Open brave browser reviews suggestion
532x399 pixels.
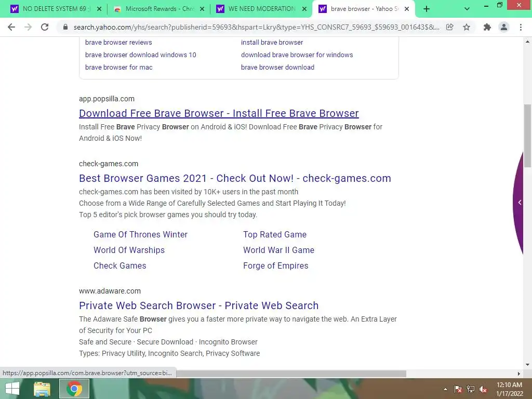[x=118, y=43]
